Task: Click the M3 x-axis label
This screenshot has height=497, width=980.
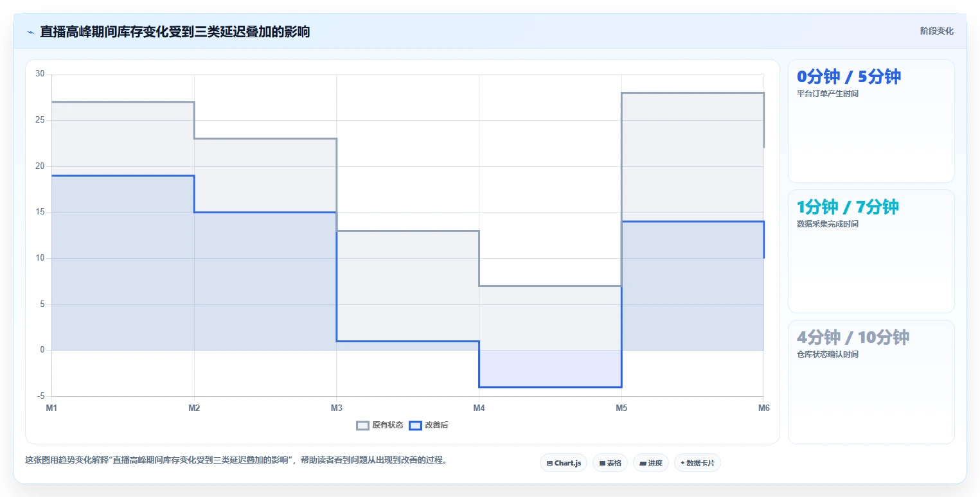Action: [x=336, y=408]
